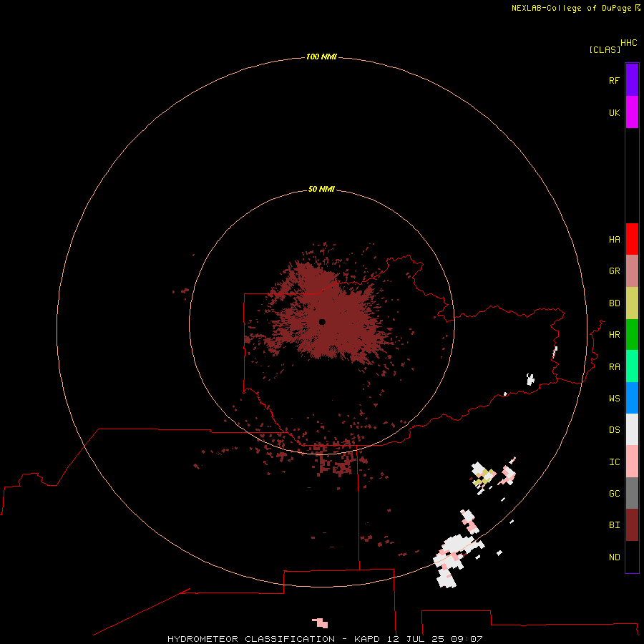
Task: Click the WS legend label
Action: (614, 398)
